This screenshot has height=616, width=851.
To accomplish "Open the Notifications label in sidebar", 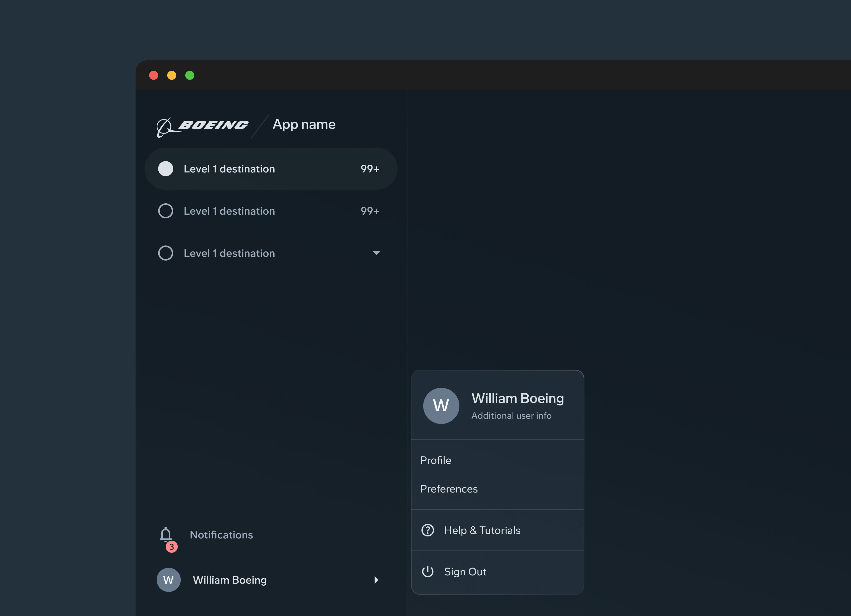I will click(221, 535).
